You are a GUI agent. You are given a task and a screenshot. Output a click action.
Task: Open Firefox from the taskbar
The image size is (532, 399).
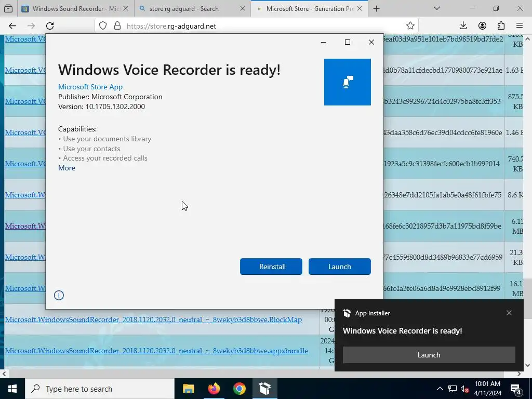[214, 389]
